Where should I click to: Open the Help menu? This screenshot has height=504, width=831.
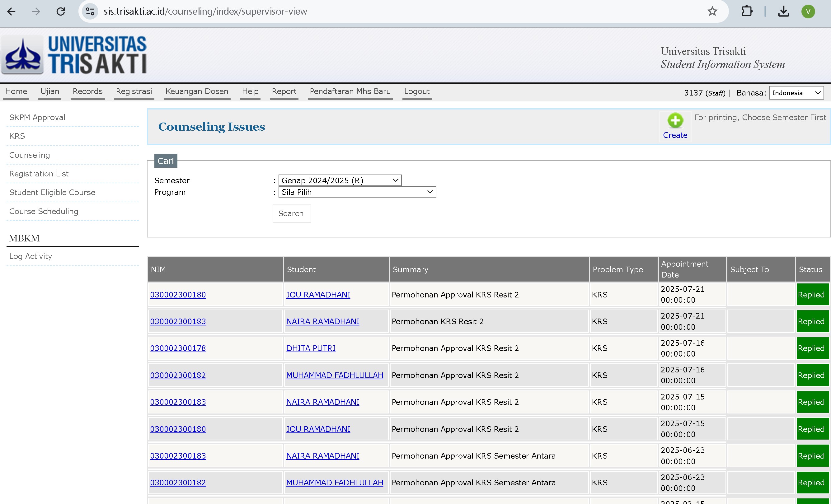point(250,91)
